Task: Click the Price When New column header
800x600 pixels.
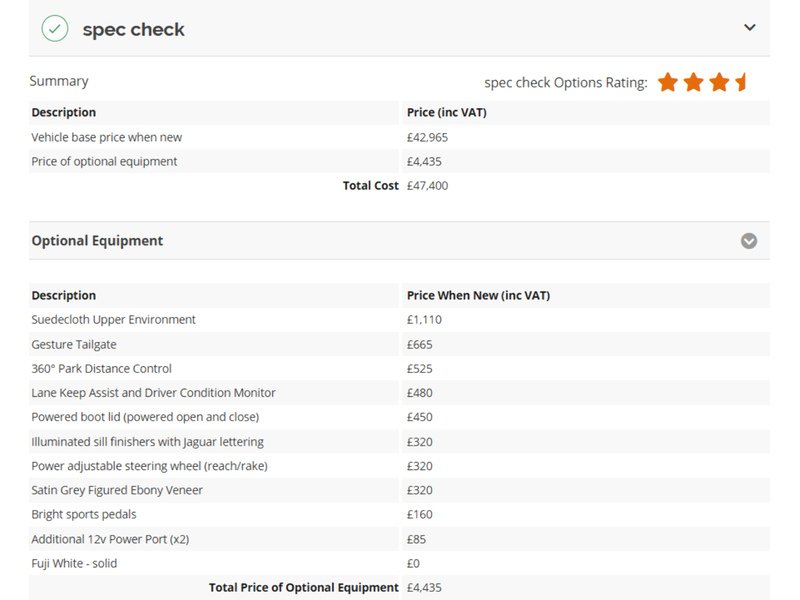Action: [478, 295]
